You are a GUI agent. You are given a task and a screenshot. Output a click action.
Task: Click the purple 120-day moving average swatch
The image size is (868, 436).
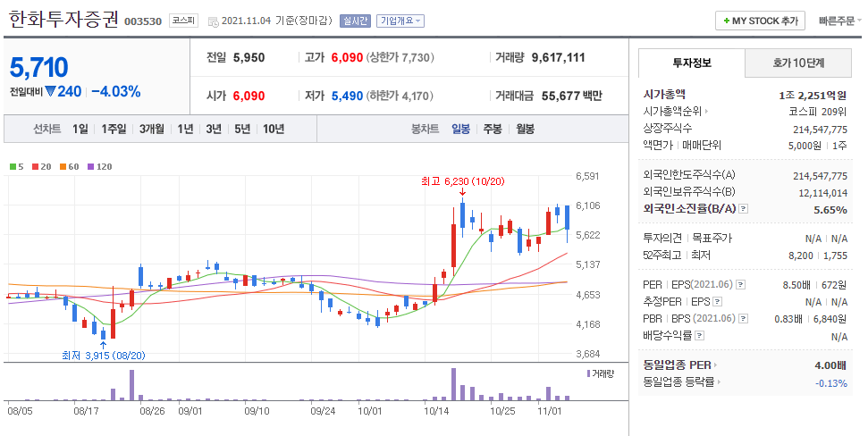click(91, 166)
